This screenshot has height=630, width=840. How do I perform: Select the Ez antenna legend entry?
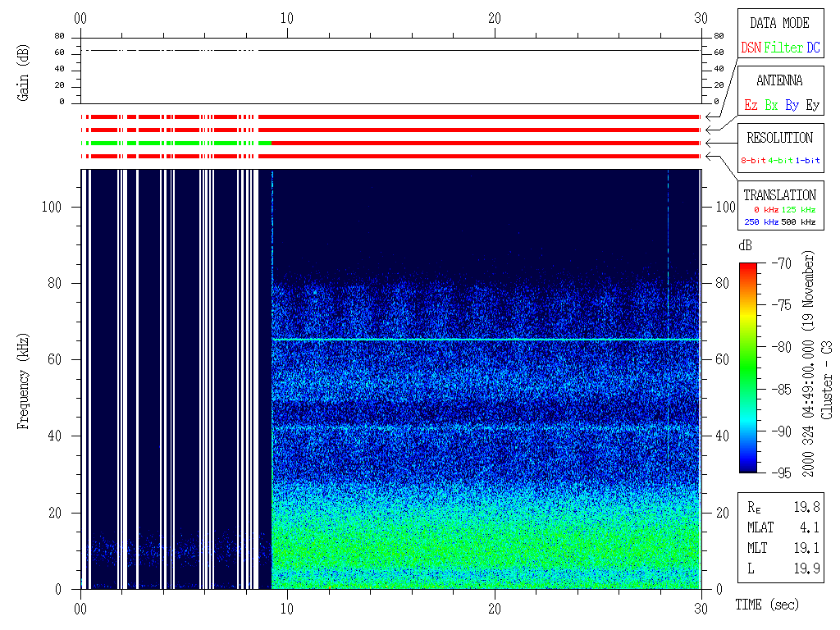751,106
